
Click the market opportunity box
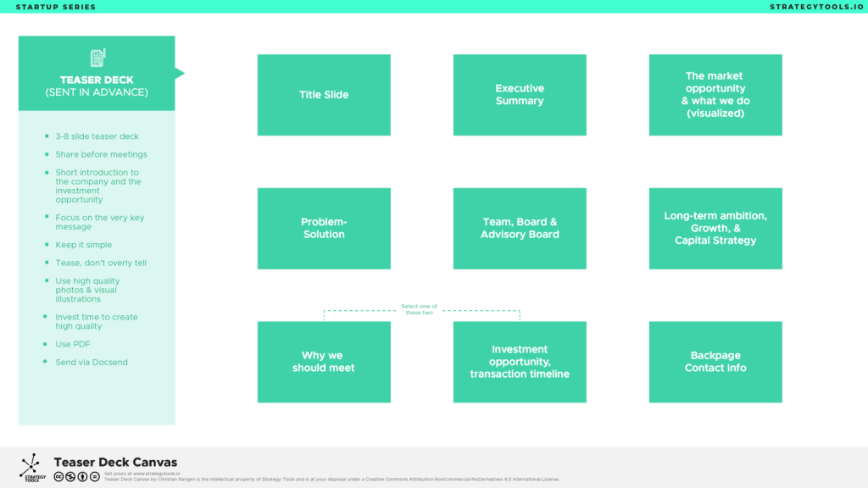pyautogui.click(x=715, y=95)
